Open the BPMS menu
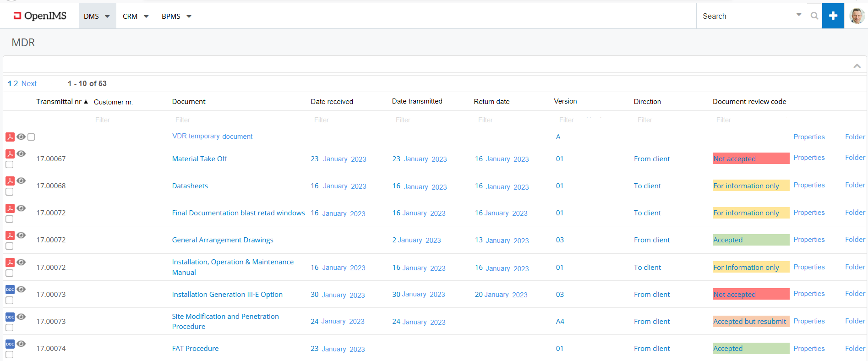This screenshot has width=868, height=361. [176, 16]
